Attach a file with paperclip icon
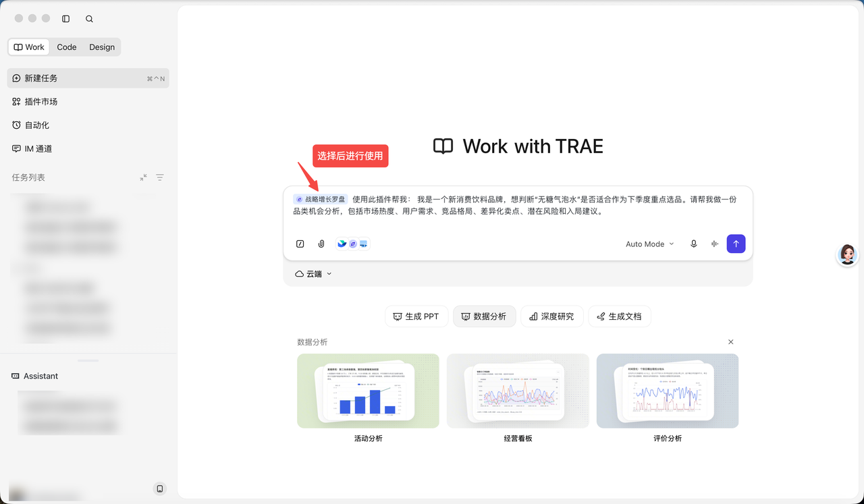 tap(321, 244)
